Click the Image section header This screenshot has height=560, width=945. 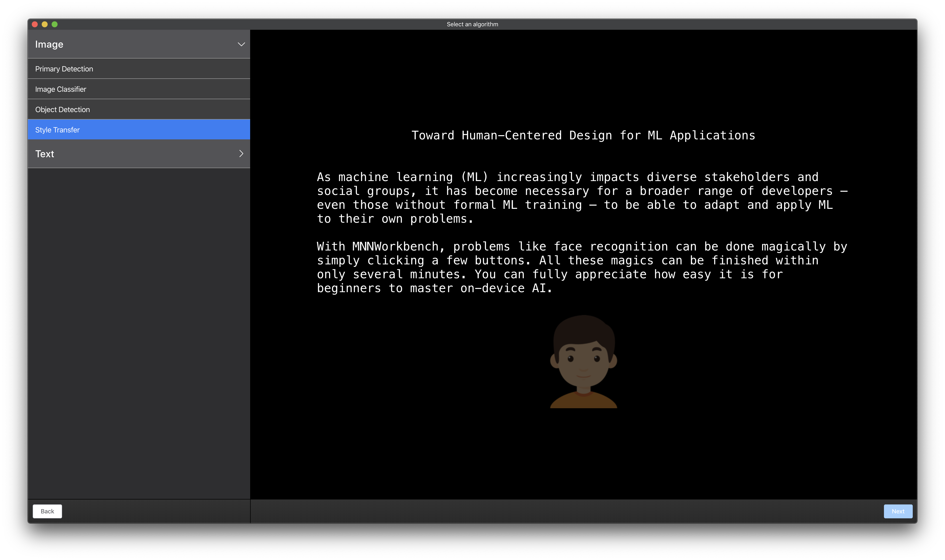coord(139,44)
